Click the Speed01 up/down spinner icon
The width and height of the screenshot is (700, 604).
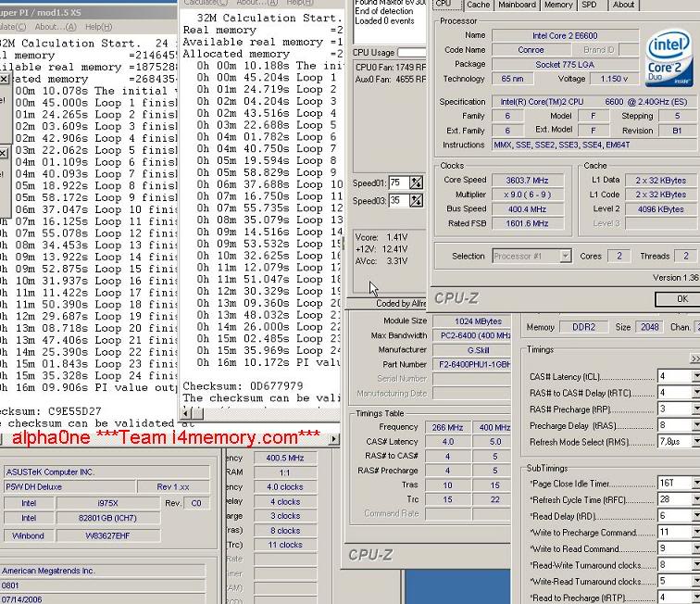tap(416, 182)
